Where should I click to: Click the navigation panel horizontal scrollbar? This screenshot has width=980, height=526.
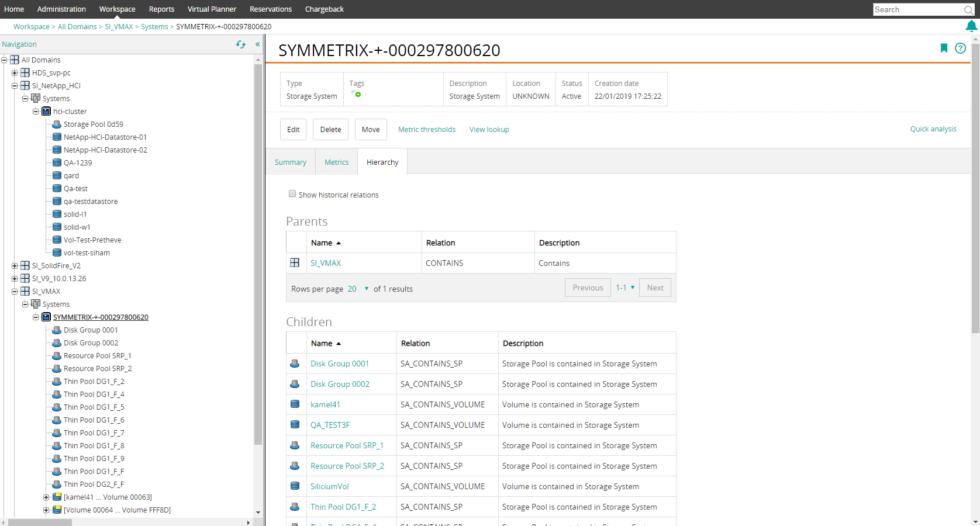click(x=40, y=522)
